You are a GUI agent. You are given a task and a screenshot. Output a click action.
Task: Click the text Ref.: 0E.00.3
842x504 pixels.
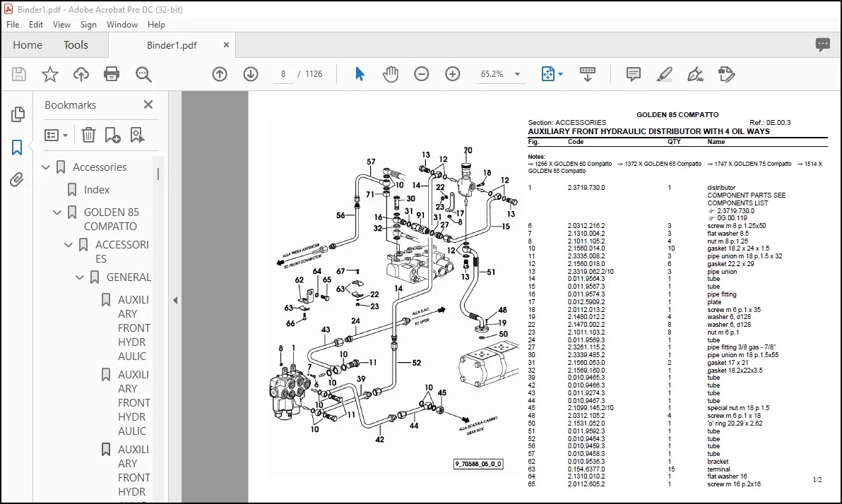(770, 123)
